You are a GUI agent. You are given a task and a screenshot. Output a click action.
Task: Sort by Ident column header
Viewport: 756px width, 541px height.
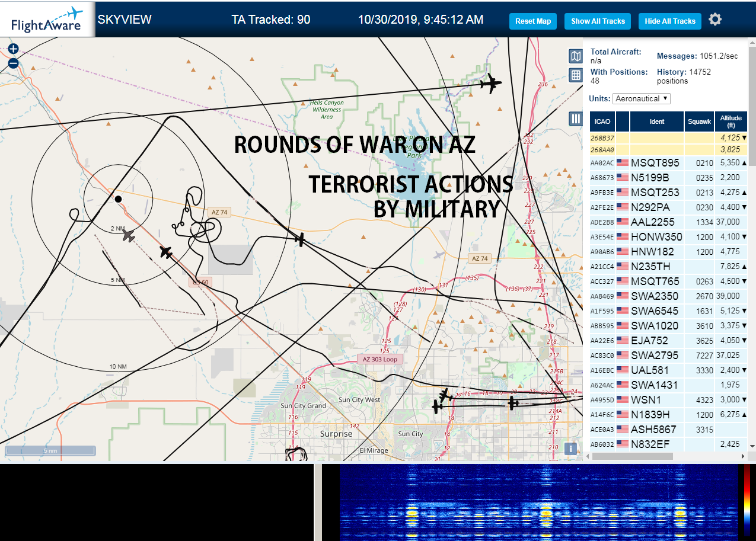[657, 121]
